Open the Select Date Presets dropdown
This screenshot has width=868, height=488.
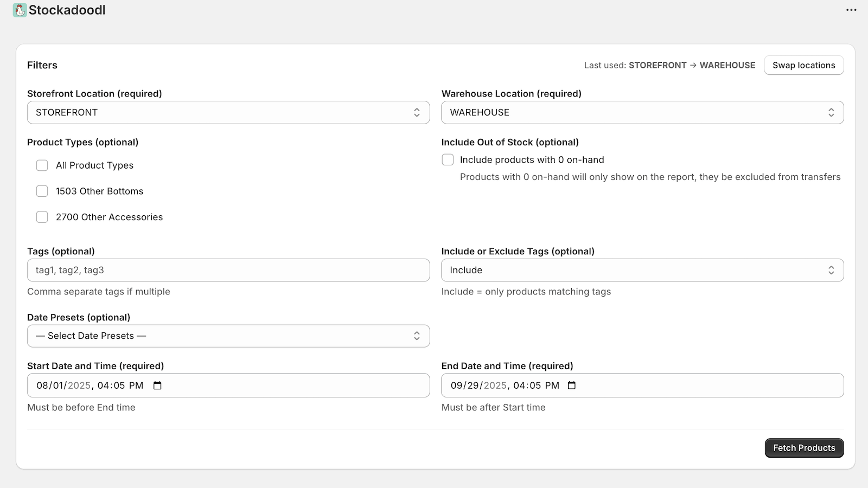click(228, 336)
